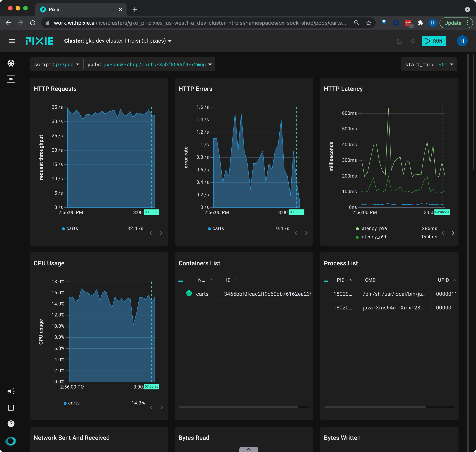The image size is (476, 452).
Task: Open the announcements megaphone icon
Action: coord(11,391)
